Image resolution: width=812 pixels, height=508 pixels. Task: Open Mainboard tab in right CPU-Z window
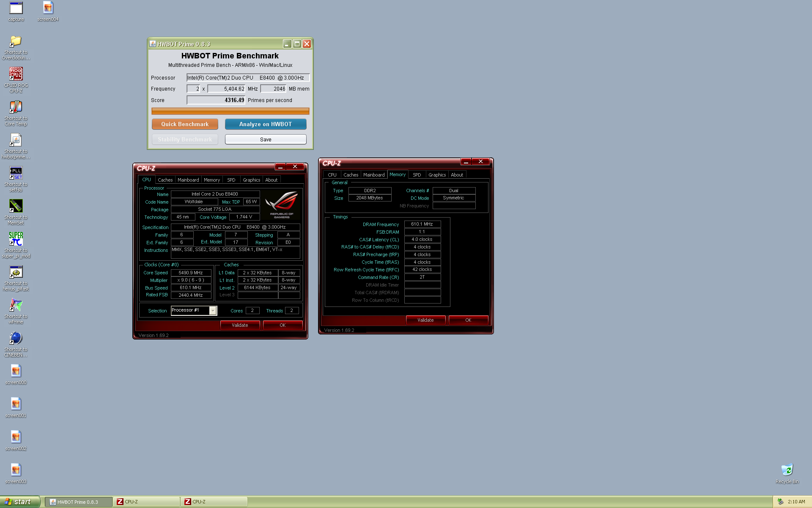click(x=374, y=175)
